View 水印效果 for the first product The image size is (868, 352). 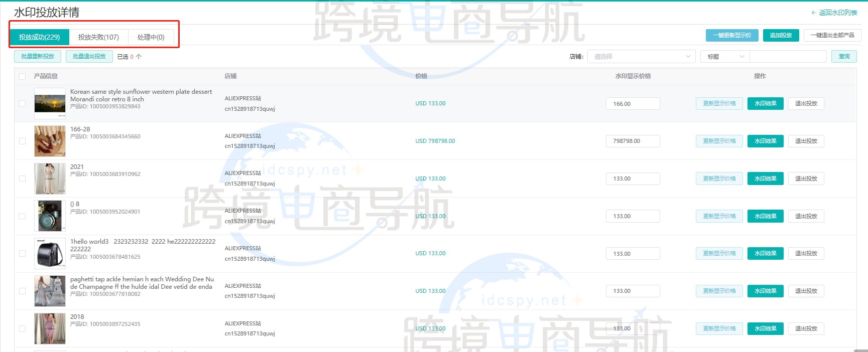click(765, 103)
